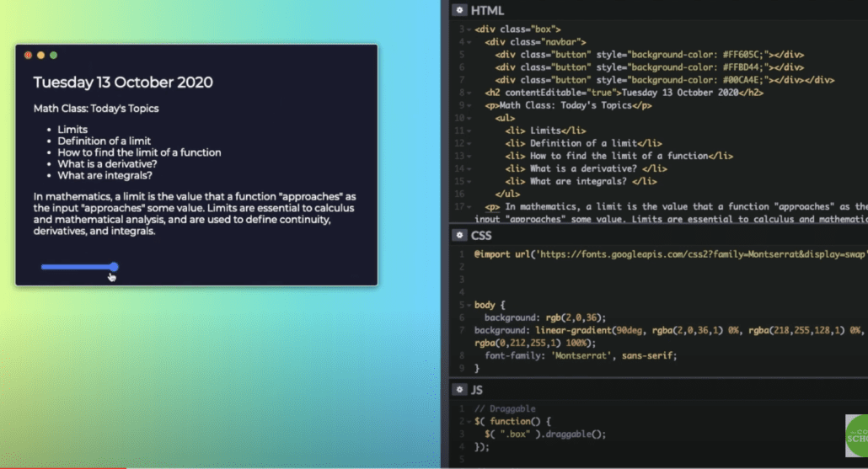Click the JS panel title
The height and width of the screenshot is (469, 868).
(477, 390)
